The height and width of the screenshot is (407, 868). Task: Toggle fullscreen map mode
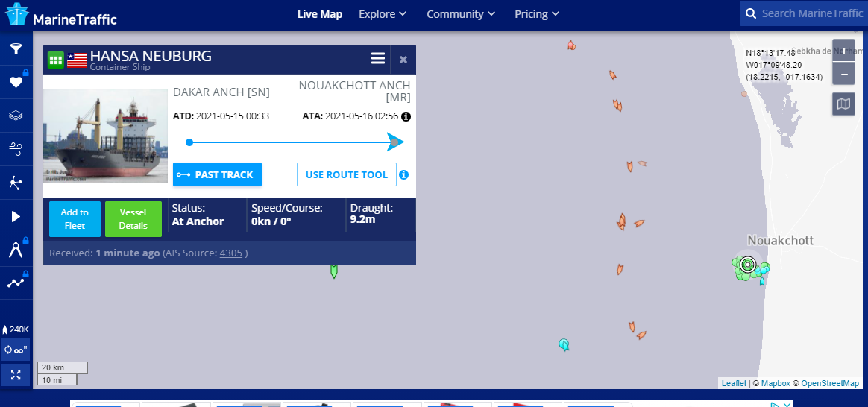tap(16, 376)
